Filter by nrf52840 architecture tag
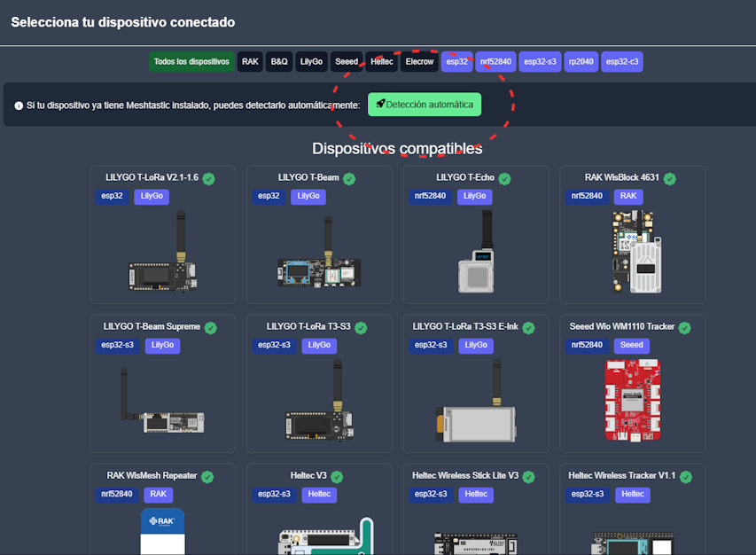Screen dimensions: 756x555 [495, 62]
